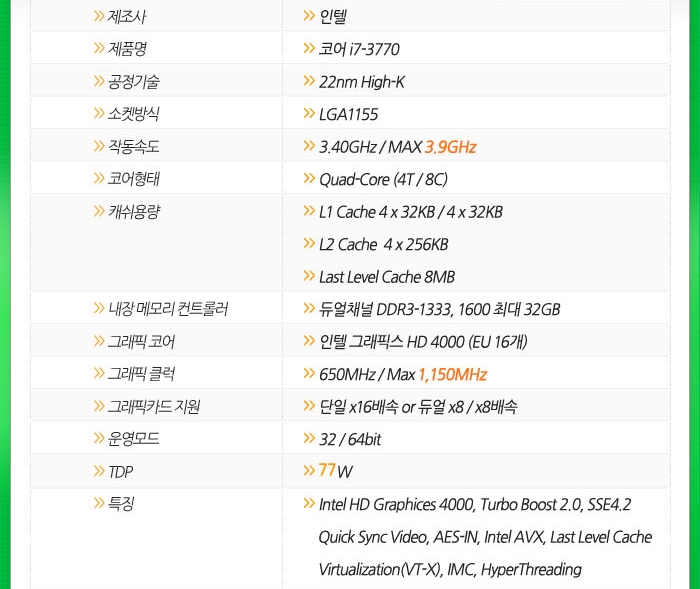
Task: Select the '코어 i7-3770' product name
Action: click(x=359, y=49)
